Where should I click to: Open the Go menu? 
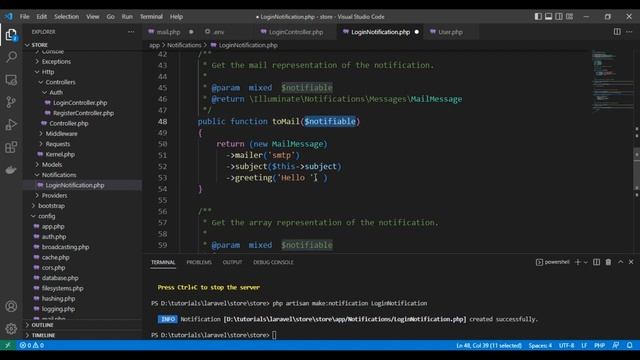pyautogui.click(x=111, y=17)
